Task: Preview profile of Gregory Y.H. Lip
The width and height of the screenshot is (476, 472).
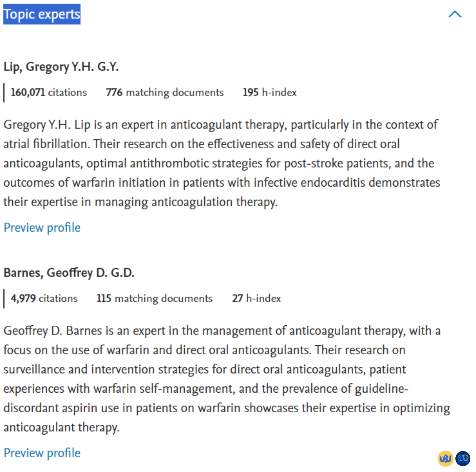Action: pos(42,228)
